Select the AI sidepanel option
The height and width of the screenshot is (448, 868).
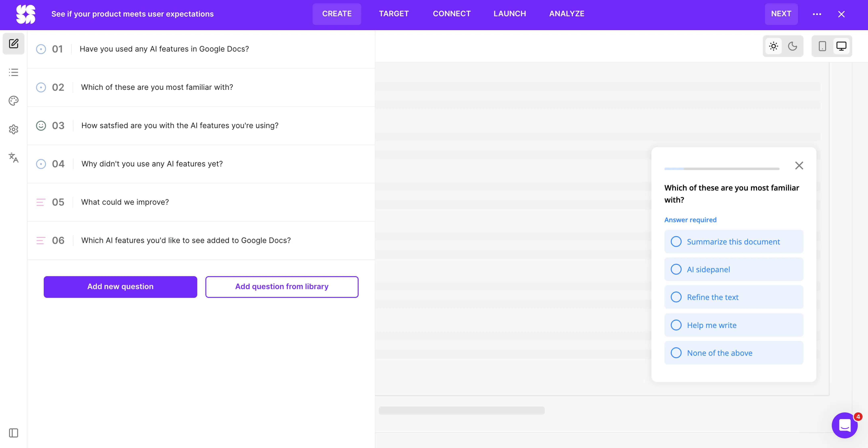click(x=733, y=270)
